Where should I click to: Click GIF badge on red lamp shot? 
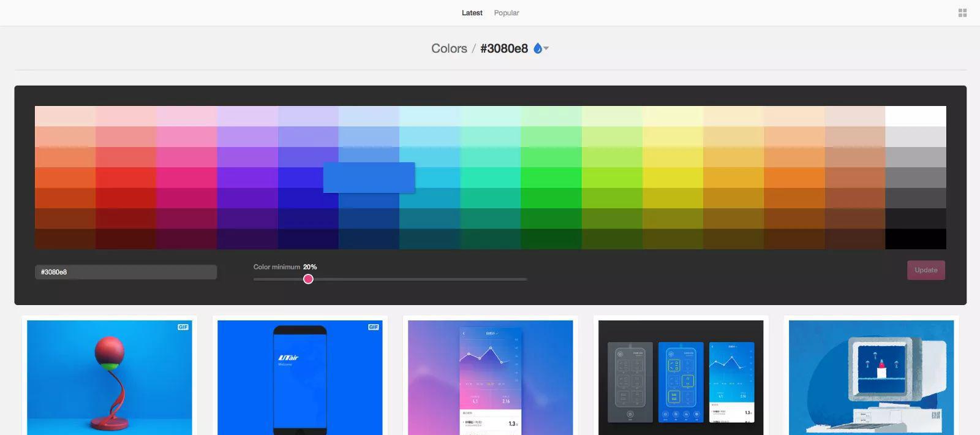pyautogui.click(x=183, y=327)
